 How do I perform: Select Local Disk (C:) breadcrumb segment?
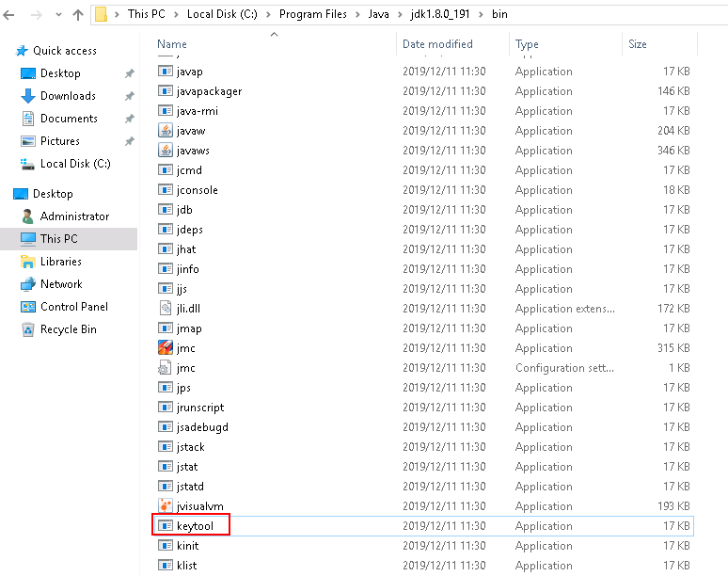(x=222, y=14)
